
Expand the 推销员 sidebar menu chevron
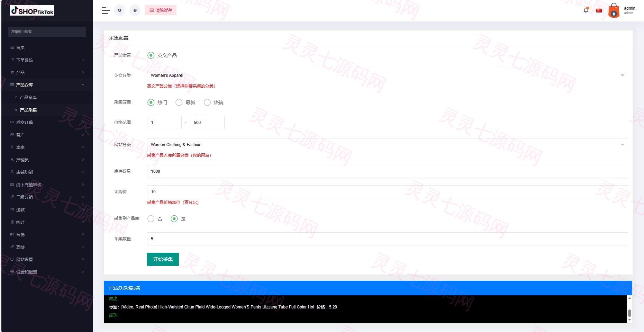point(83,160)
